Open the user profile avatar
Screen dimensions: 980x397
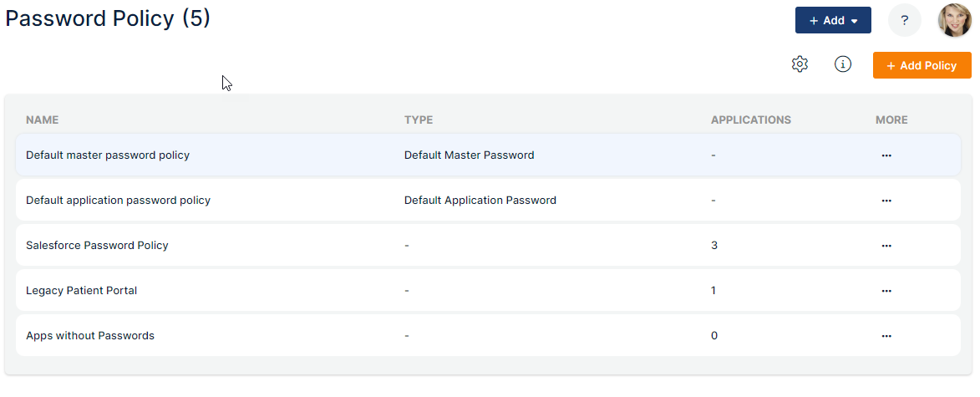[954, 20]
